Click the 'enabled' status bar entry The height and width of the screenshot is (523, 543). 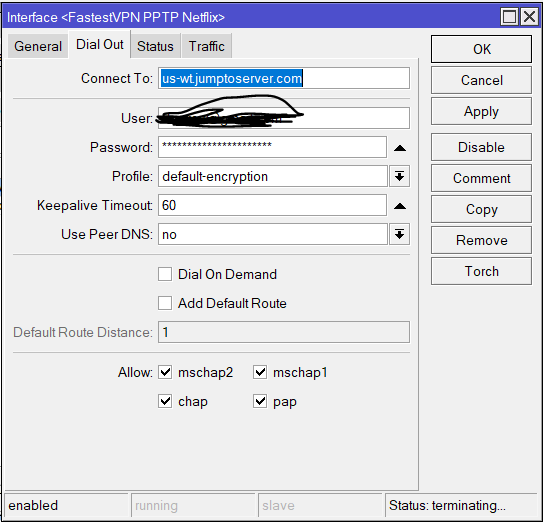click(x=66, y=505)
